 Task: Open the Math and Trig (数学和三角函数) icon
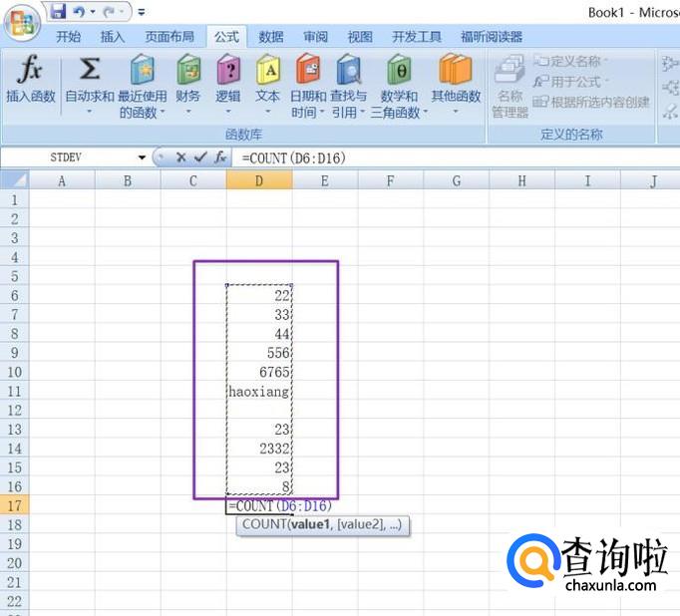tap(399, 72)
